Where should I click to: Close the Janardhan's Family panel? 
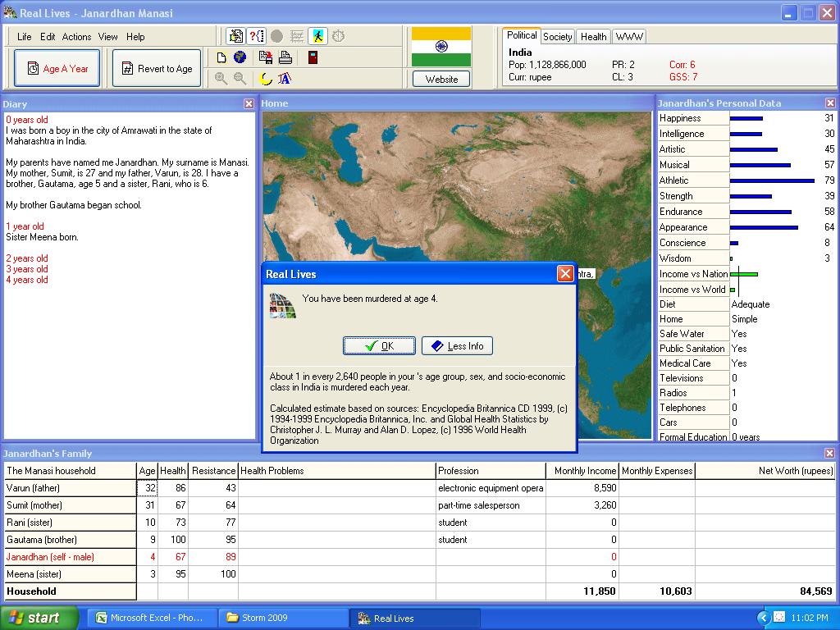(829, 453)
